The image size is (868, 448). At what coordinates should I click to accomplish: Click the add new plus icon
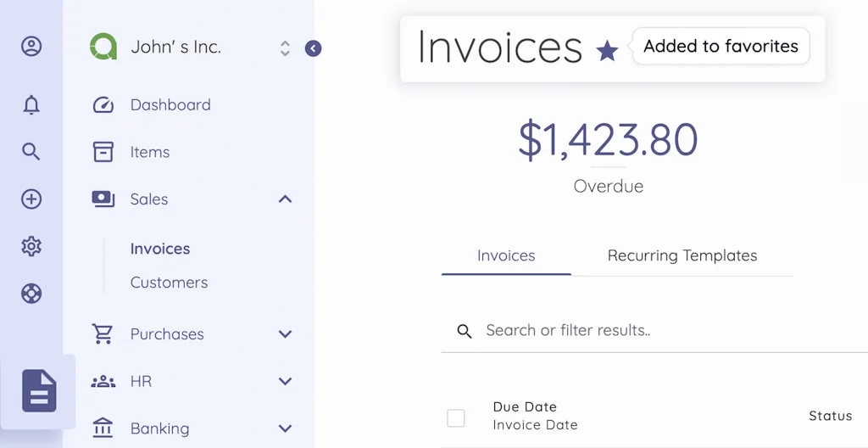pos(31,199)
